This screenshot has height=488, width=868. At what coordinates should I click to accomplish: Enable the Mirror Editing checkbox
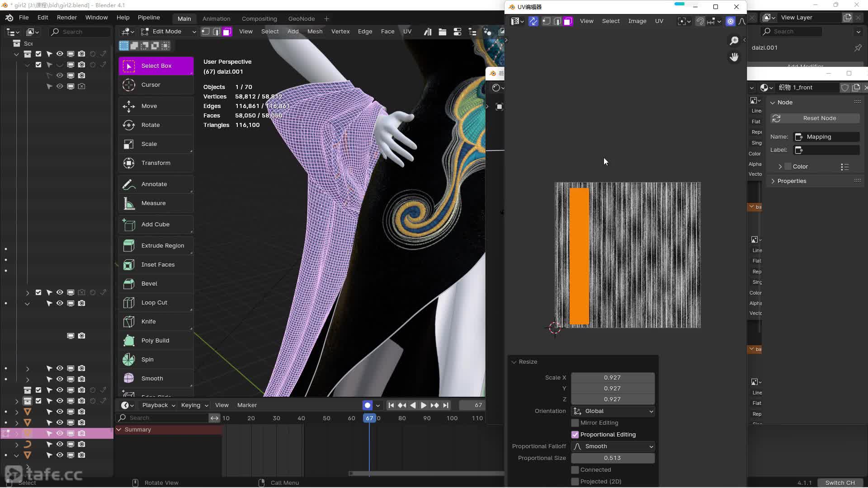pyautogui.click(x=575, y=423)
